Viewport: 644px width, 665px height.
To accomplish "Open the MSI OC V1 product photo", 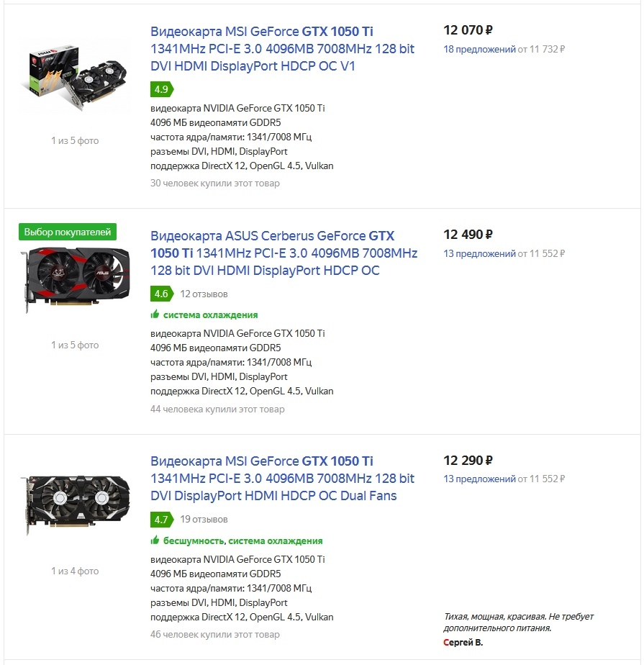I will click(74, 74).
